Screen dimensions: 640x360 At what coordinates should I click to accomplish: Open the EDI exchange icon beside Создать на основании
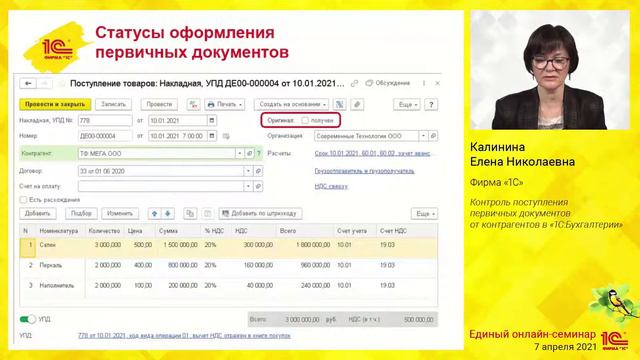(x=340, y=104)
